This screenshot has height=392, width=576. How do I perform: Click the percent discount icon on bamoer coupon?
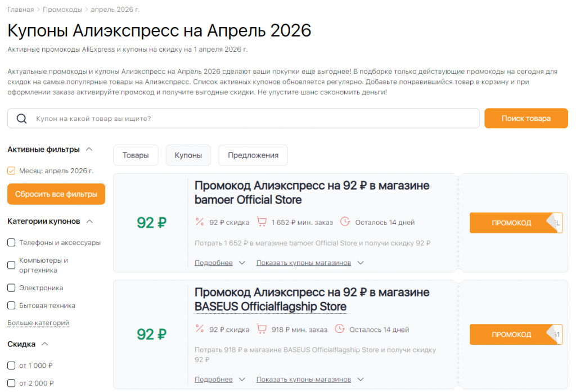click(x=199, y=222)
